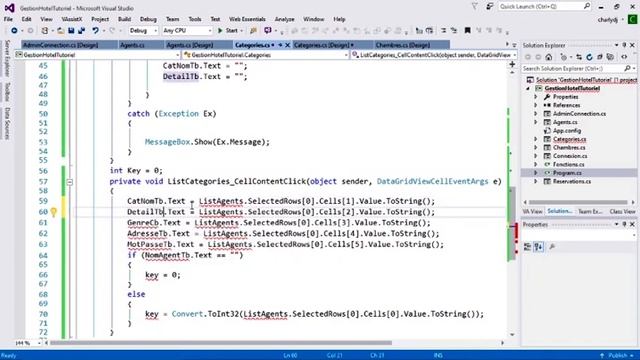Expand the References node
This screenshot has width=640, height=360.
(x=536, y=105)
